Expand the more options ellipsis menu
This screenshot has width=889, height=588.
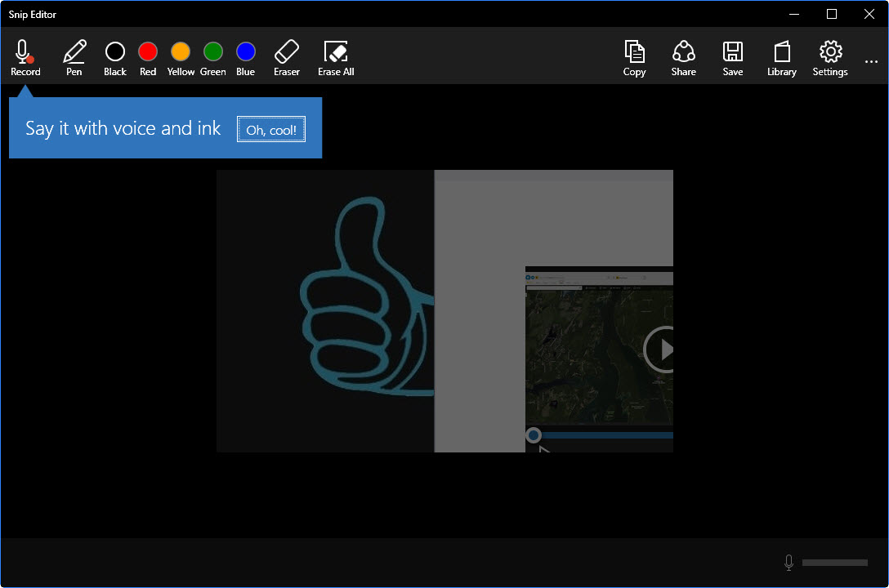[x=871, y=61]
